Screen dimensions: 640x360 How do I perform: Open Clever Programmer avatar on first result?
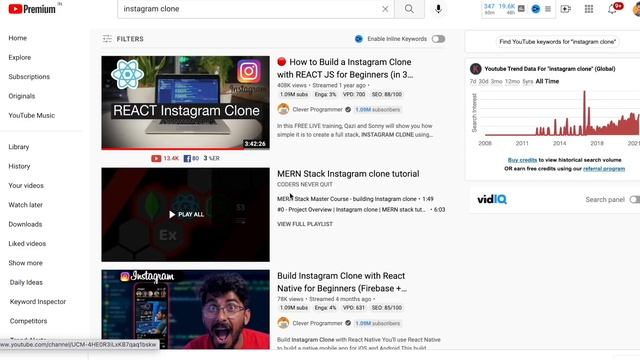tap(283, 109)
